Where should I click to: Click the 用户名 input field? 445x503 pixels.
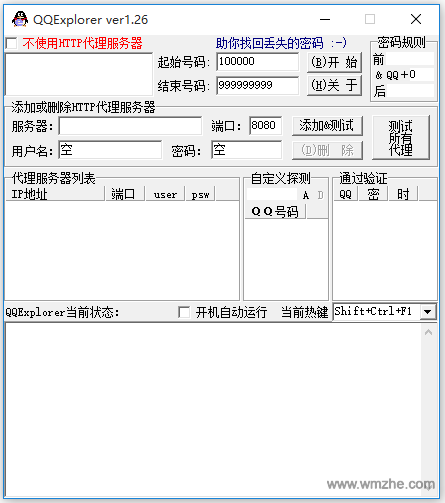coord(110,150)
